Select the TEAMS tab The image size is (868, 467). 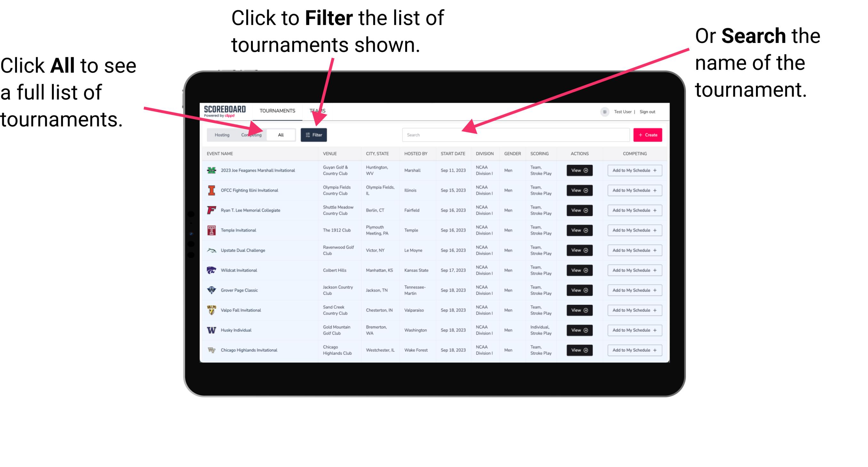click(x=318, y=110)
